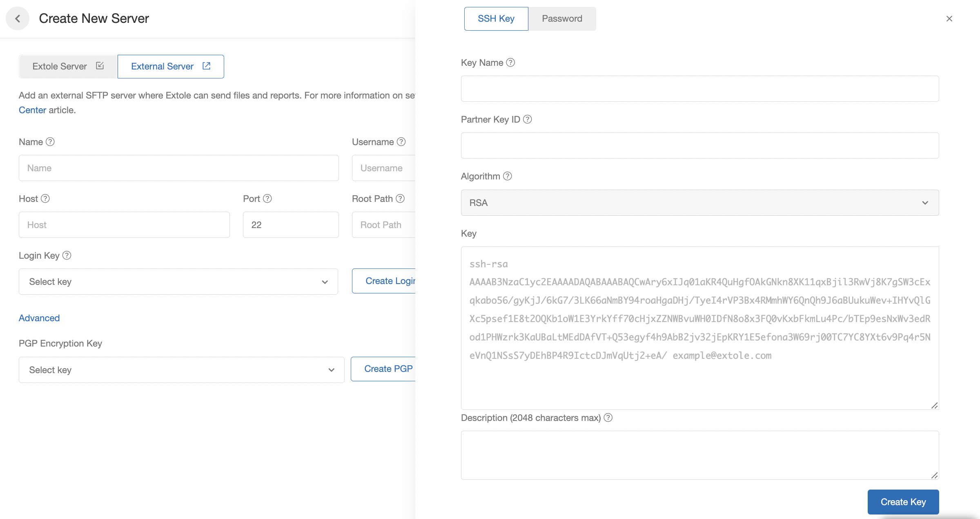This screenshot has width=980, height=519.
Task: Focus the Host input field
Action: coord(124,225)
